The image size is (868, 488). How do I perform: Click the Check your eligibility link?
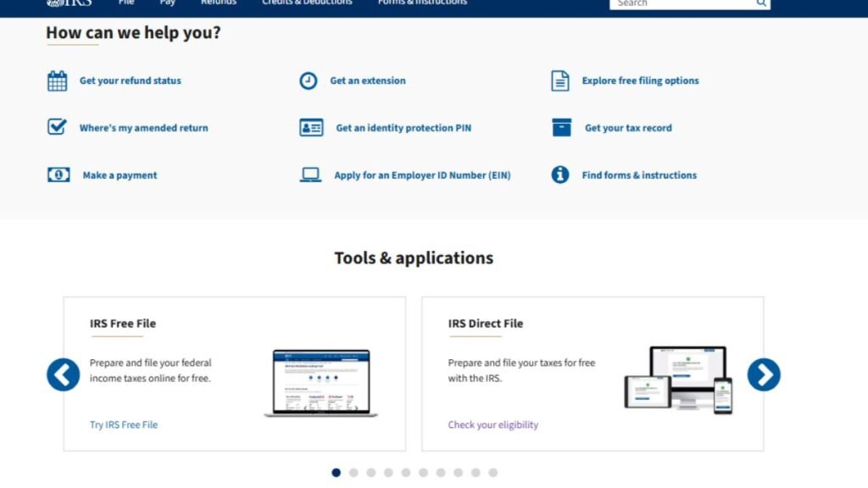pyautogui.click(x=492, y=425)
